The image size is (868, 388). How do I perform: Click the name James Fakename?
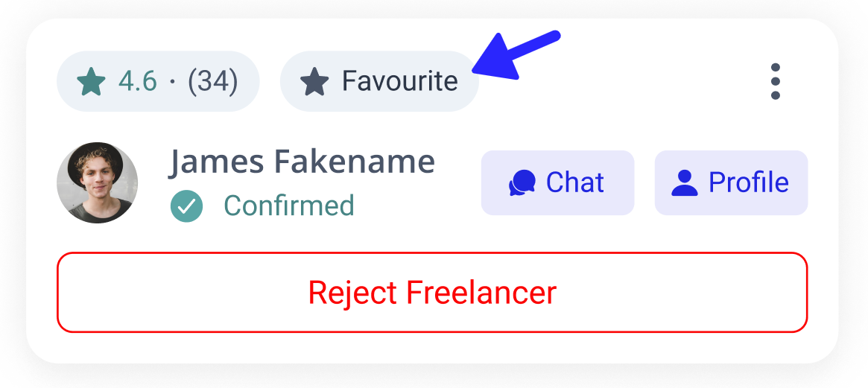302,162
